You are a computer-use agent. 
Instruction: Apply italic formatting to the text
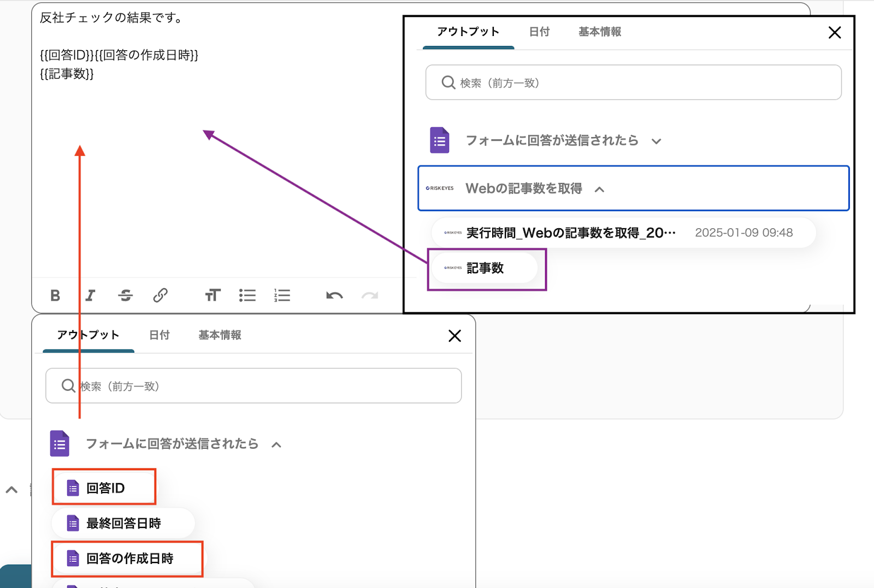[90, 295]
